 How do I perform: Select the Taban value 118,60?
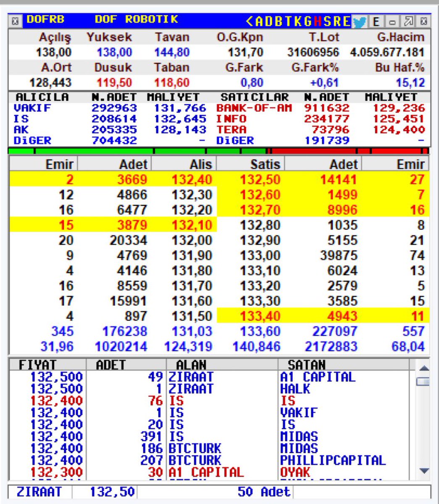(172, 83)
